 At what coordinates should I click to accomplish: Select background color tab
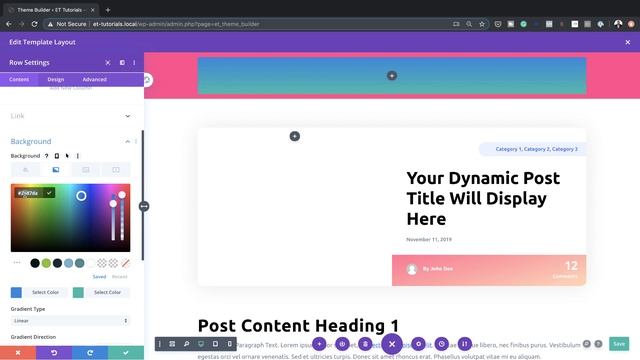click(25, 170)
